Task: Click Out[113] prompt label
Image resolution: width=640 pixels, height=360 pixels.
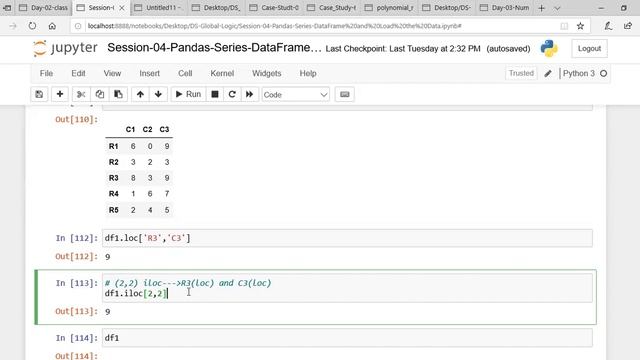Action: pos(77,311)
